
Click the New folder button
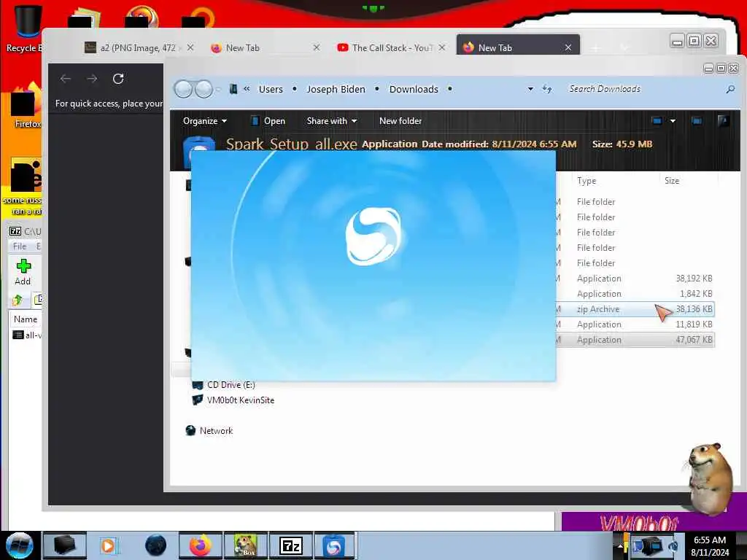[x=400, y=121]
